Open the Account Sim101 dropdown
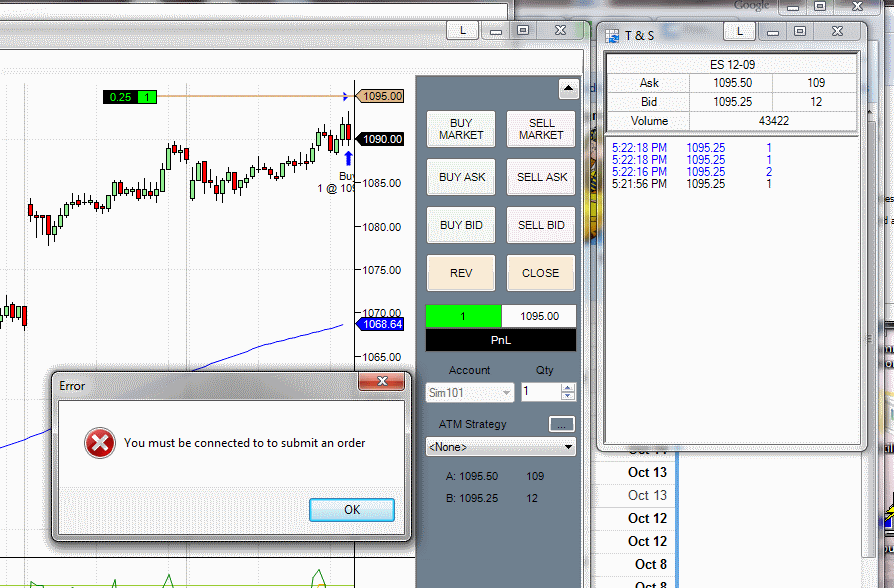Viewport: 894px width, 588px height. pos(470,392)
